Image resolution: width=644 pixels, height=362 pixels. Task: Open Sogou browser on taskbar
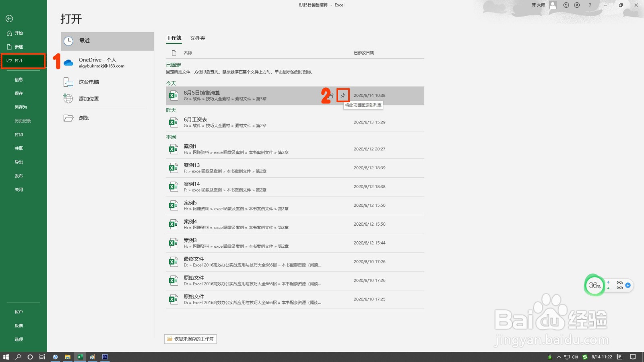[x=55, y=357]
